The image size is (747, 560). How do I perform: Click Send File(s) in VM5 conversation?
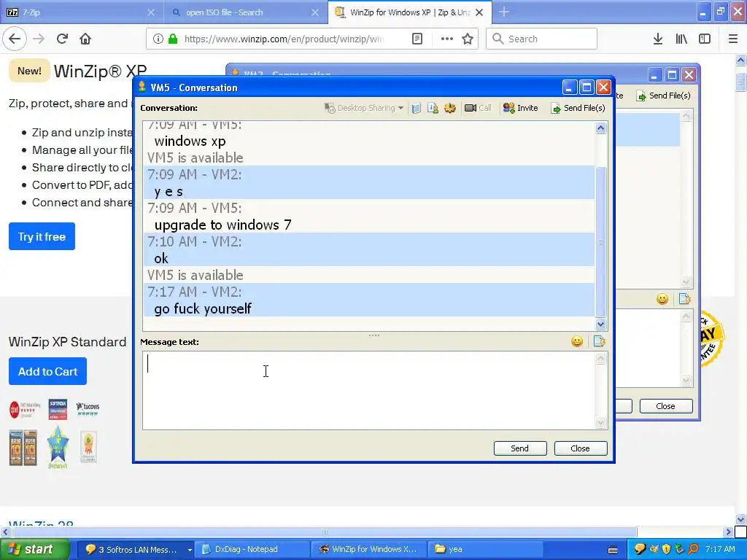pyautogui.click(x=578, y=108)
